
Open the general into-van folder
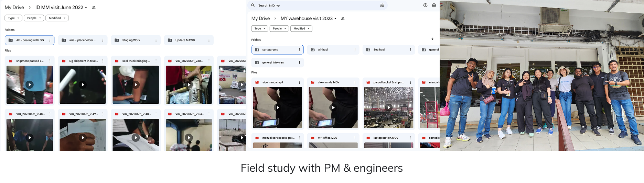278,62
